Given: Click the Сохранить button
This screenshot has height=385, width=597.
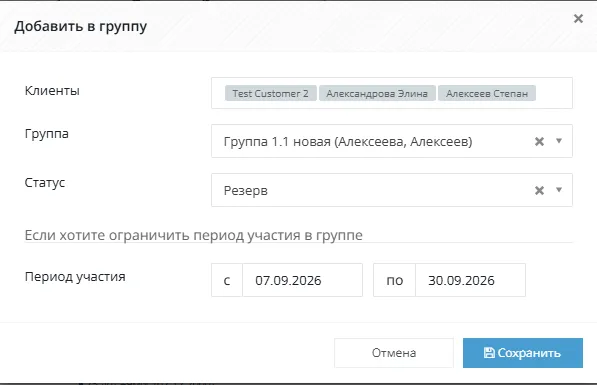Looking at the screenshot, I should tap(523, 353).
